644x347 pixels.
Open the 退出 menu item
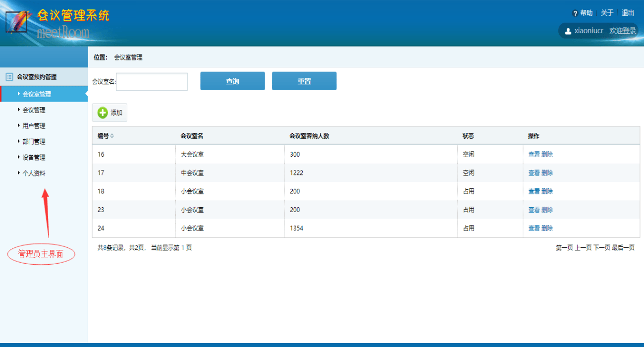pos(628,13)
